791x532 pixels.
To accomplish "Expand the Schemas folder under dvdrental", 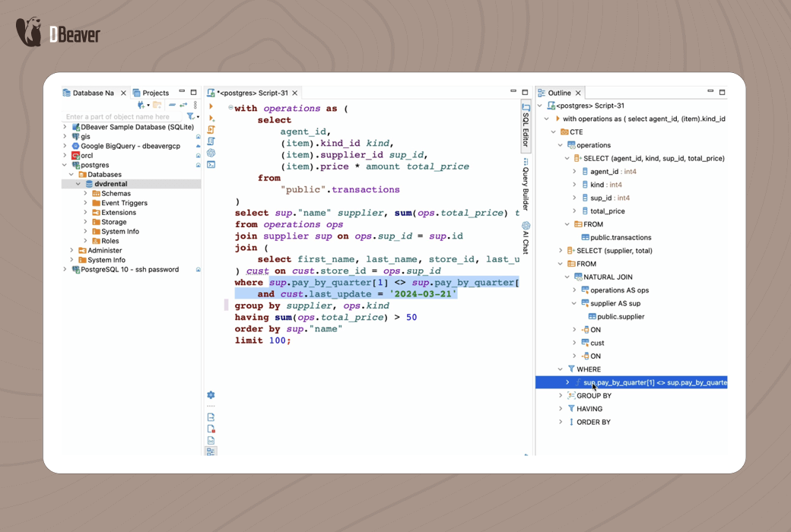I will point(86,194).
